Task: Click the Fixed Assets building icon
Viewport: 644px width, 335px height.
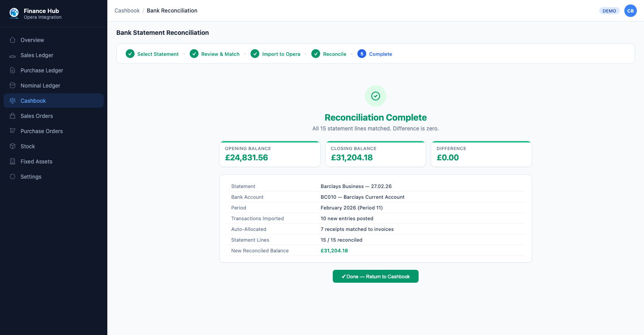Action: point(13,162)
